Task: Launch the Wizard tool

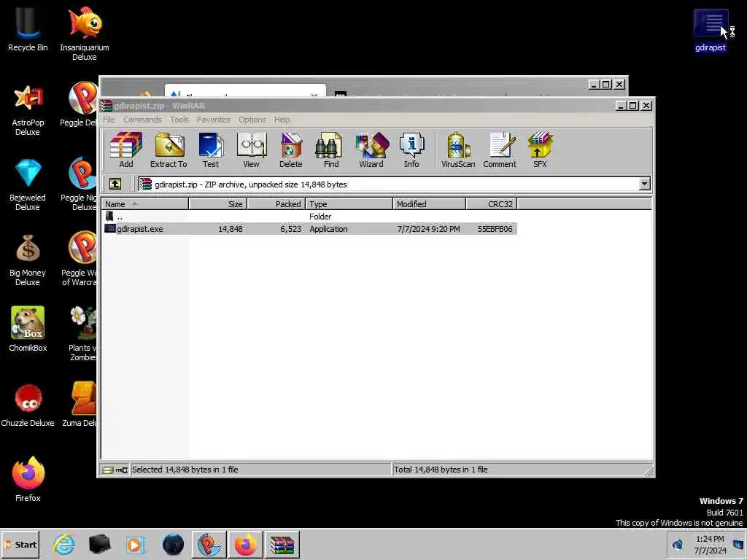Action: click(371, 150)
